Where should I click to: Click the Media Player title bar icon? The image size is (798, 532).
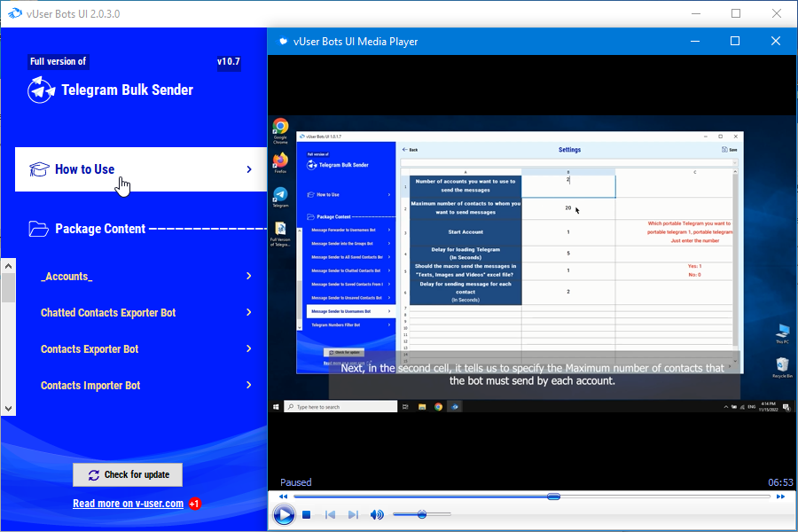coord(283,42)
